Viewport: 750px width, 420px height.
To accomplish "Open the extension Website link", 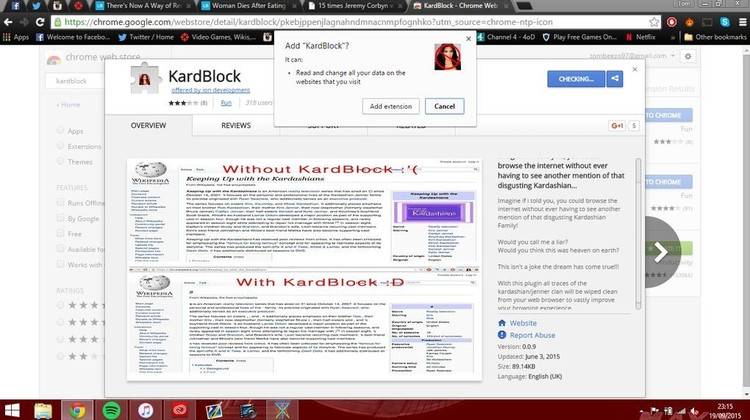I will (x=523, y=323).
